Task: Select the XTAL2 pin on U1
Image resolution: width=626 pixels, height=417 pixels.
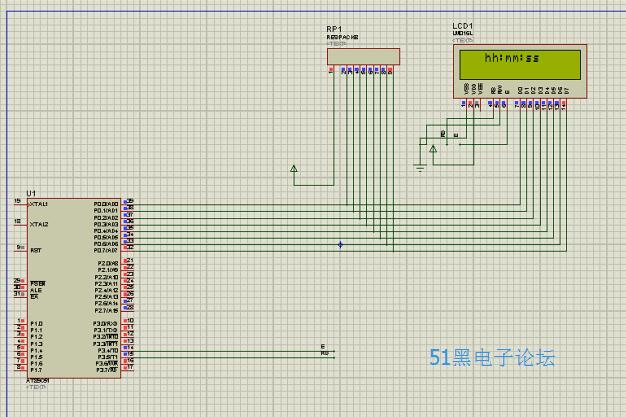Action: 39,224
